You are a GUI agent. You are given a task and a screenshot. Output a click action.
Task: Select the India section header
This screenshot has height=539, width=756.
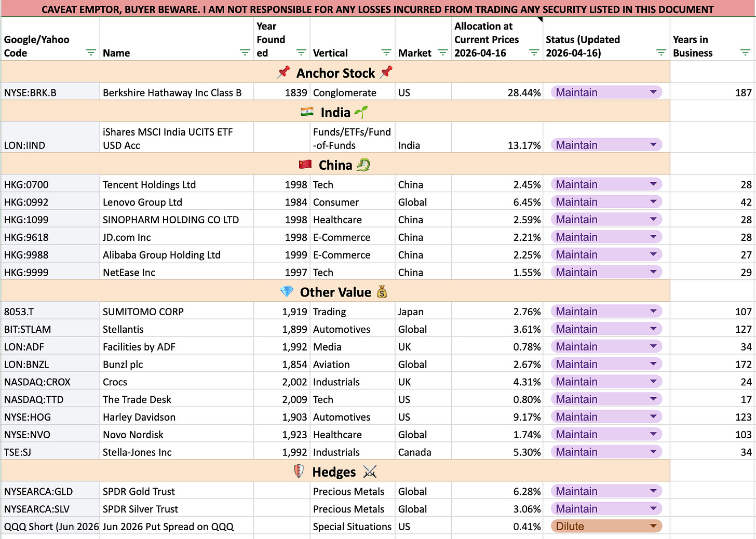pos(335,112)
